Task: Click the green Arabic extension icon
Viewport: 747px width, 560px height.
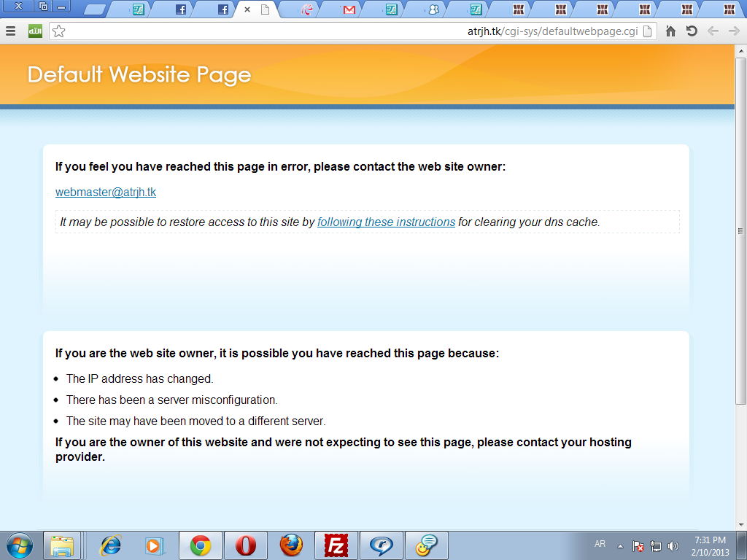Action: point(35,31)
